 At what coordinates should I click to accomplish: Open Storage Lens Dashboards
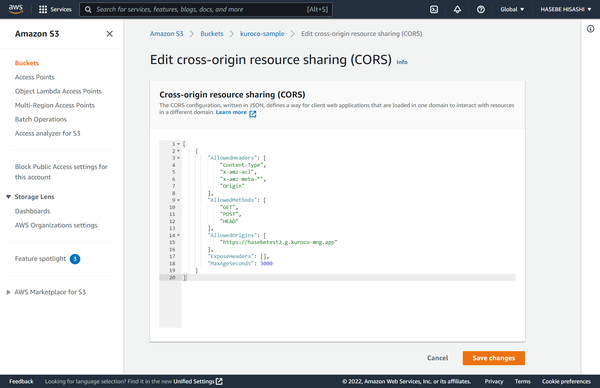click(32, 211)
